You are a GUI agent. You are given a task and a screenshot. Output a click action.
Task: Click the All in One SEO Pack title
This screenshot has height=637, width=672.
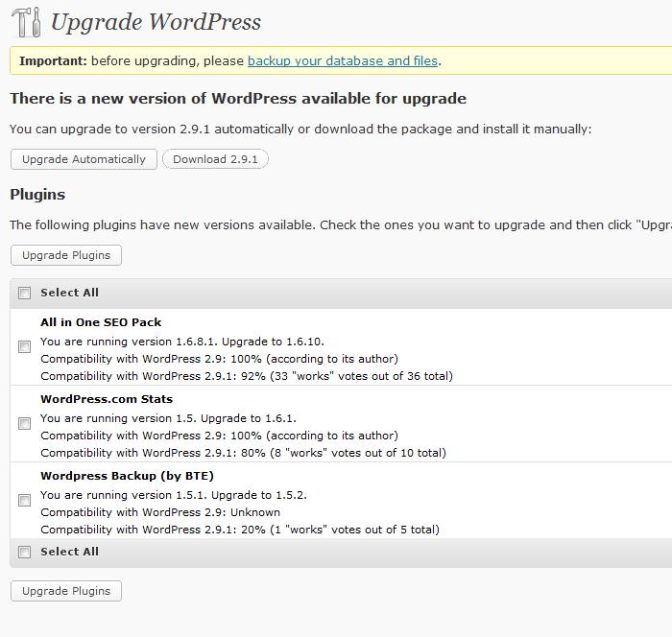pos(101,322)
